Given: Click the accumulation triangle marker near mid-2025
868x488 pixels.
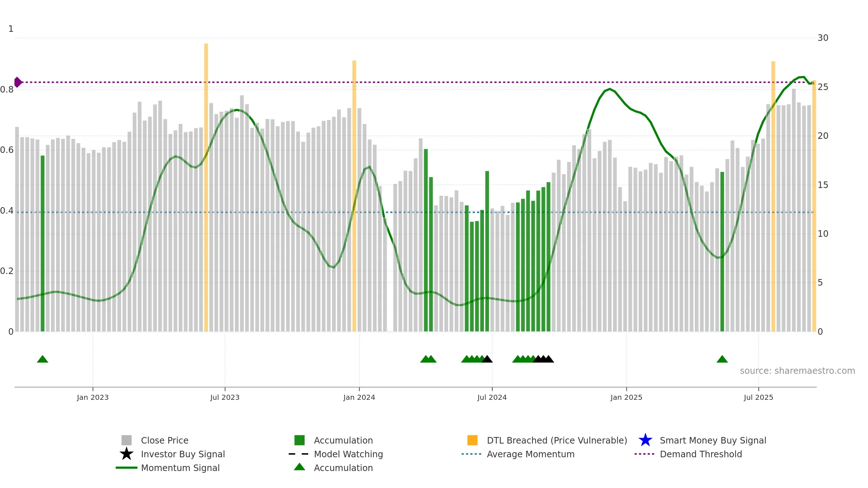Looking at the screenshot, I should tap(722, 359).
